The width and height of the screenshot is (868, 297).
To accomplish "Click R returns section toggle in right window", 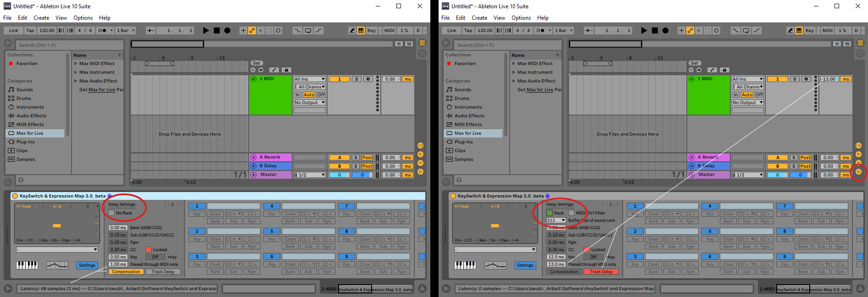I will [x=858, y=154].
